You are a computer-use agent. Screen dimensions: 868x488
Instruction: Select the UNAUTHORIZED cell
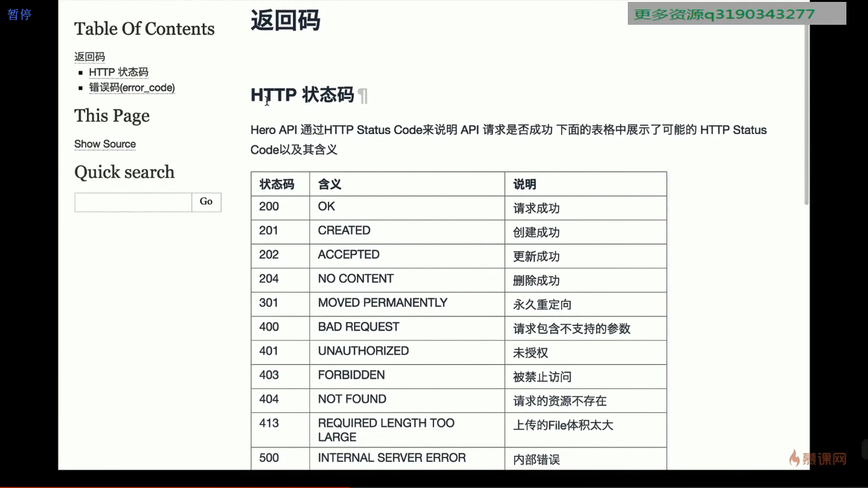[x=407, y=353]
